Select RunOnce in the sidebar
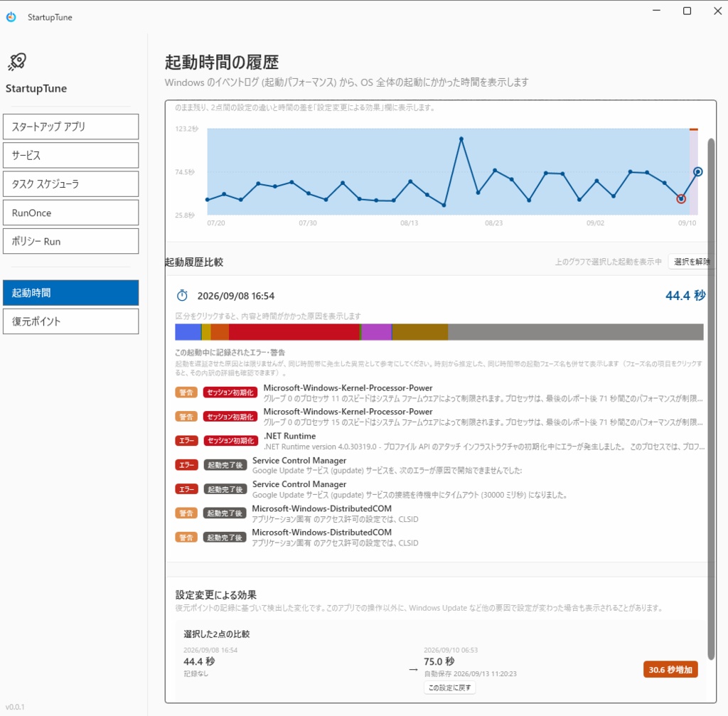Image resolution: width=728 pixels, height=716 pixels. coord(70,213)
